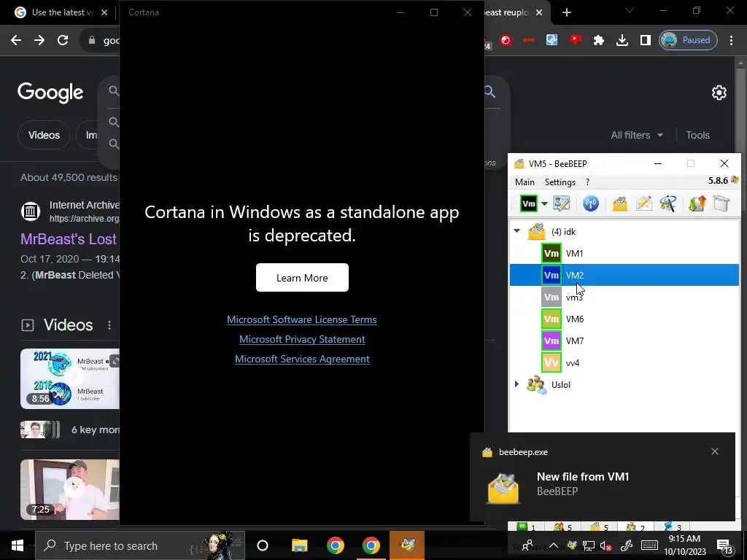Open Task View circle icon on taskbar

pos(263,545)
